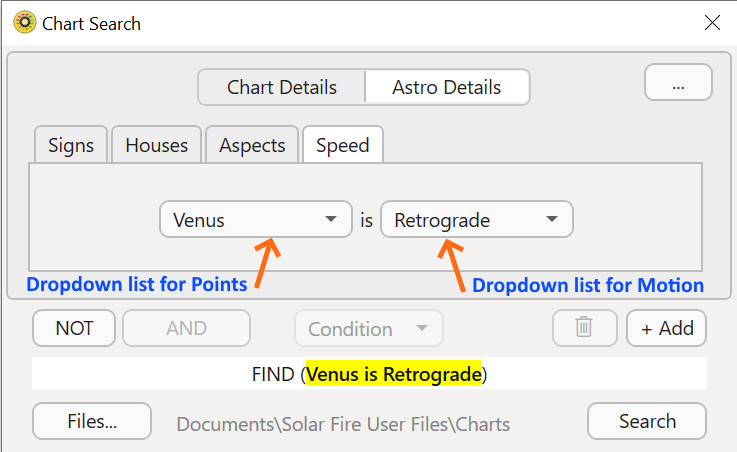Click highlighted Venus is Retrograde expression
Screen dimensions: 737x452
(x=394, y=374)
